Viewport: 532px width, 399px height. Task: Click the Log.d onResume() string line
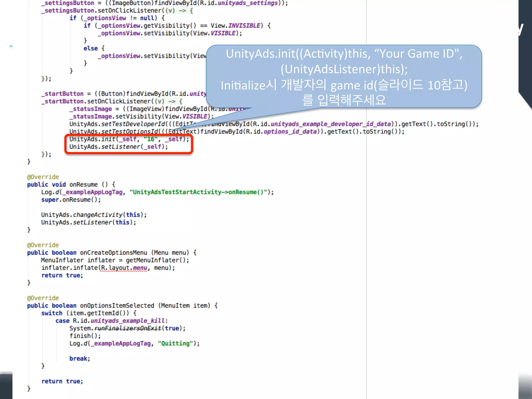click(x=157, y=192)
